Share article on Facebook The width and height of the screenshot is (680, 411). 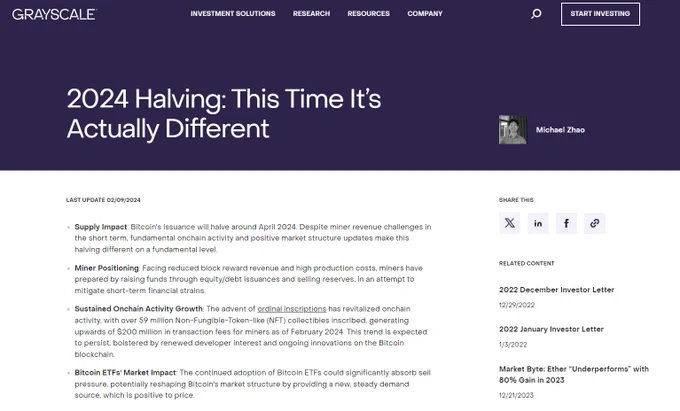coord(566,223)
